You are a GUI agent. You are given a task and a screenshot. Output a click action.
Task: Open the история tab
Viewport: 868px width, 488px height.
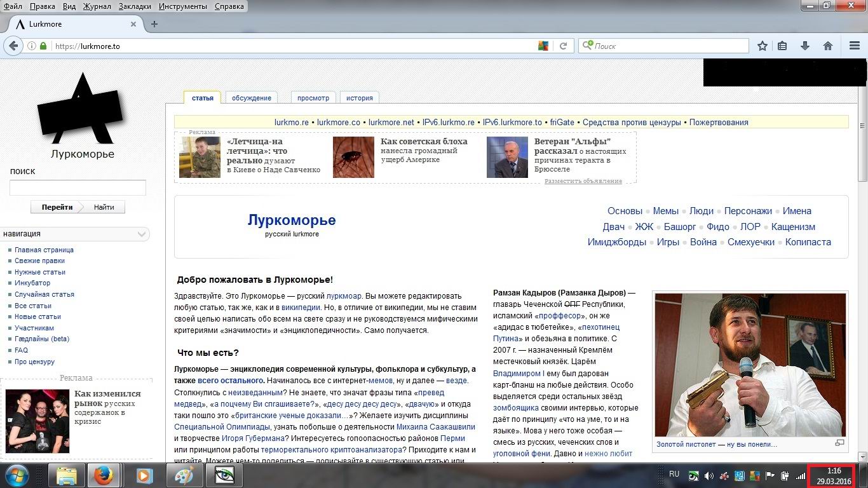pos(359,98)
